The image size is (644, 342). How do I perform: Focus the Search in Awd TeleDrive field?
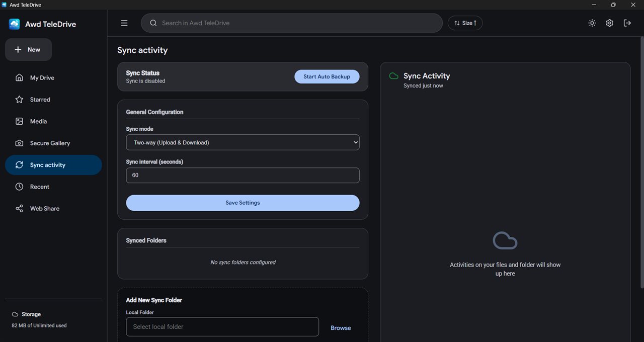[291, 23]
